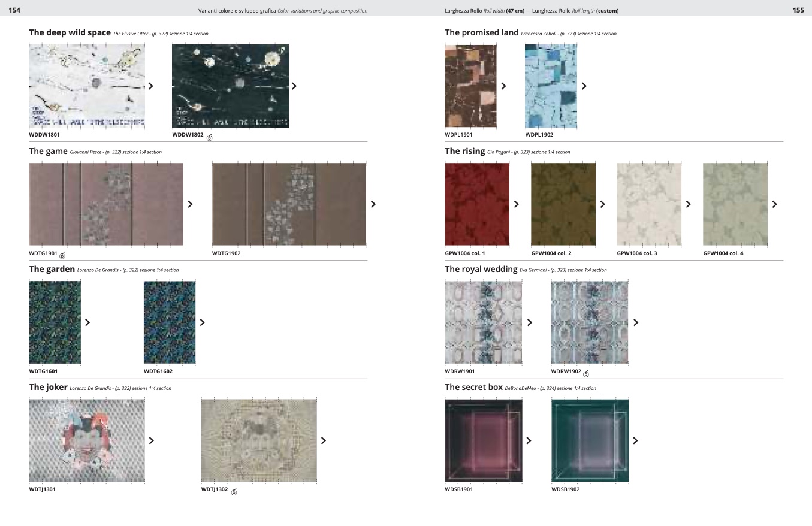
Task: Click arrow next to the WDPL1901 brown sample
Action: coord(503,86)
